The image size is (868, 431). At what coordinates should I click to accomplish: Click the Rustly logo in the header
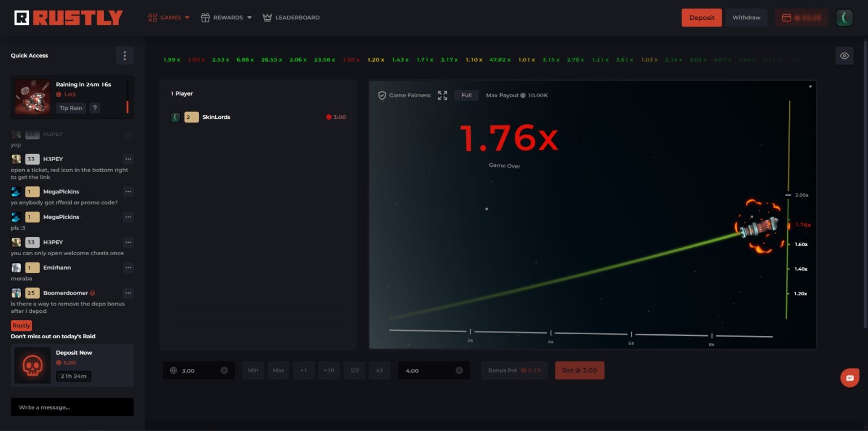click(68, 18)
